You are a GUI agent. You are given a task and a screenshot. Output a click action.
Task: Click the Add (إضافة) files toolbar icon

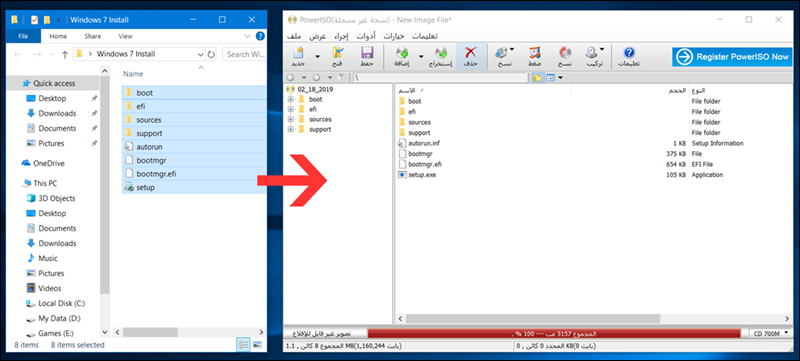[402, 53]
